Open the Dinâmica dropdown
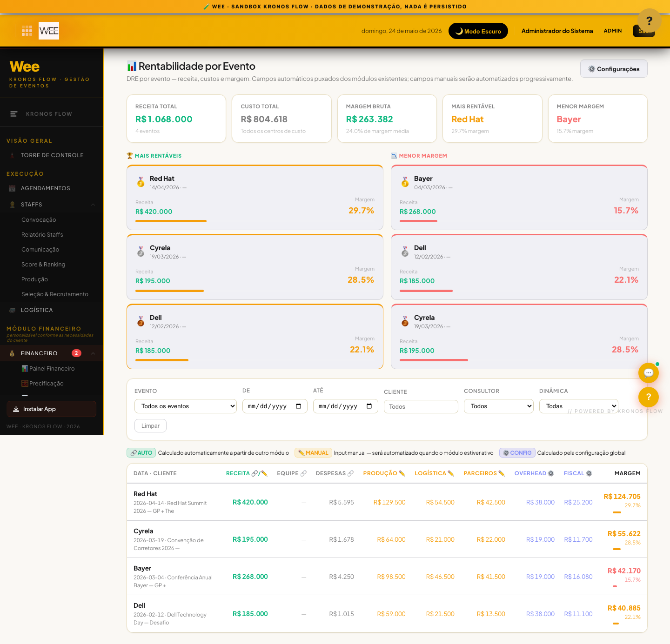This screenshot has width=670, height=644. 579,406
